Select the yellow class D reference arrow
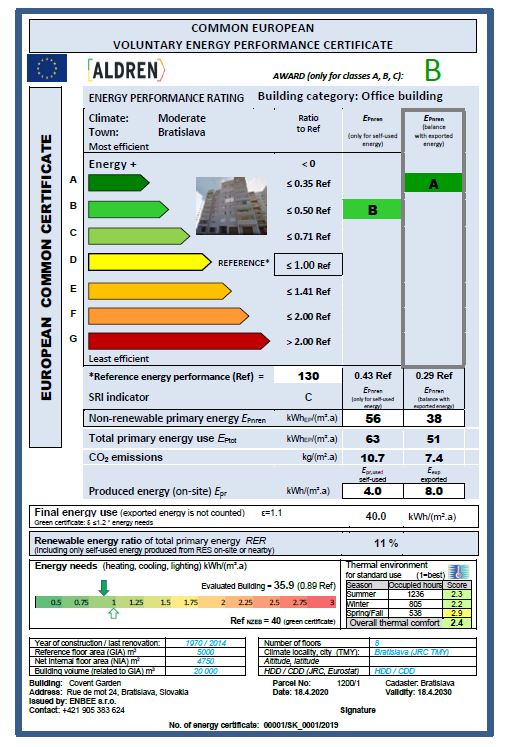 [x=150, y=262]
